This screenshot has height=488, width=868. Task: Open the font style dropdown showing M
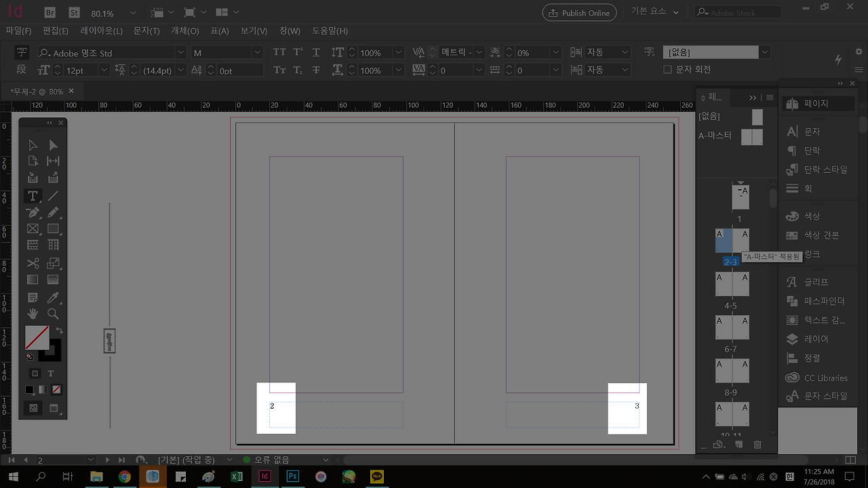pos(257,52)
